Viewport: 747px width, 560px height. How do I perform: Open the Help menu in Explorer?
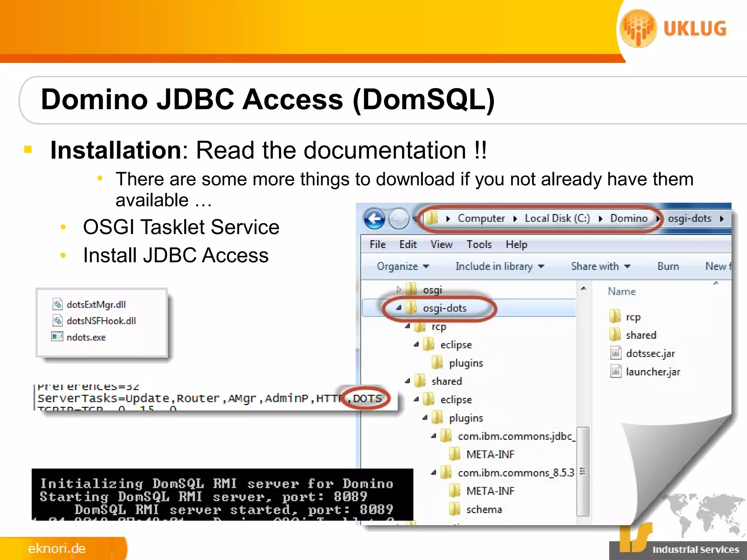(516, 245)
